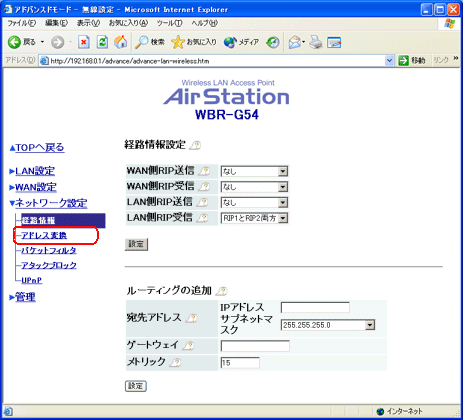The height and width of the screenshot is (420, 463).
Task: Open the Search (検索) magnifier icon
Action: pos(142,42)
